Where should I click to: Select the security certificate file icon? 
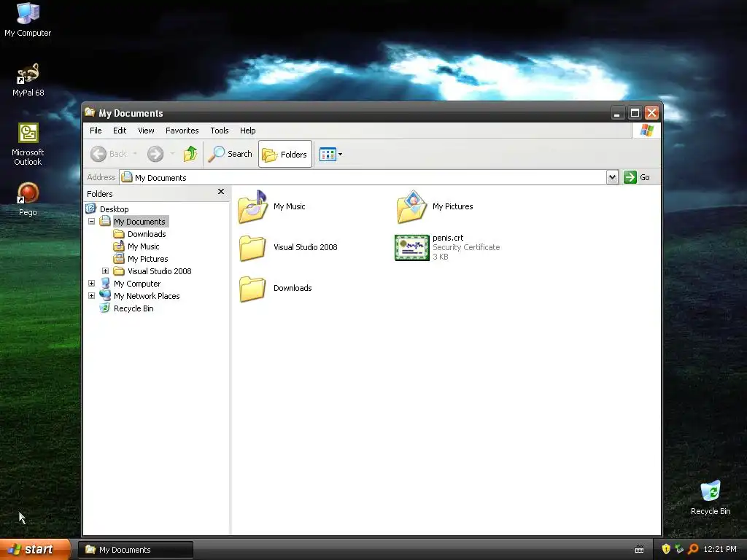coord(411,248)
